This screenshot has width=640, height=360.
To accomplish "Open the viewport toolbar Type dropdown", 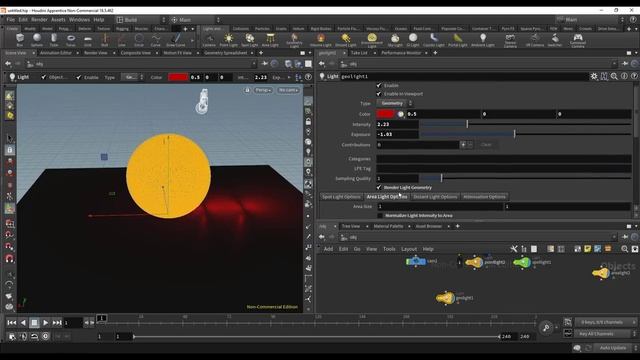I will [x=133, y=77].
